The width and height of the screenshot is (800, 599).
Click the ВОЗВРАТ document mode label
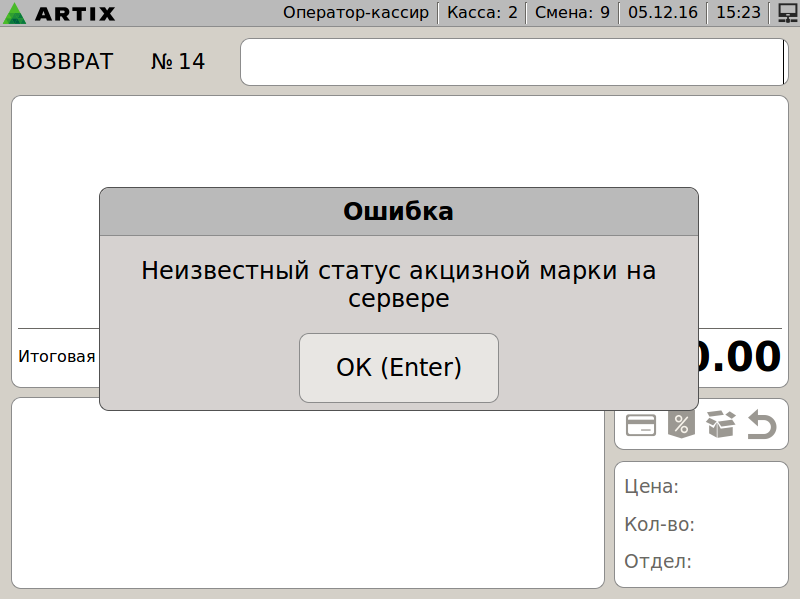tap(62, 62)
